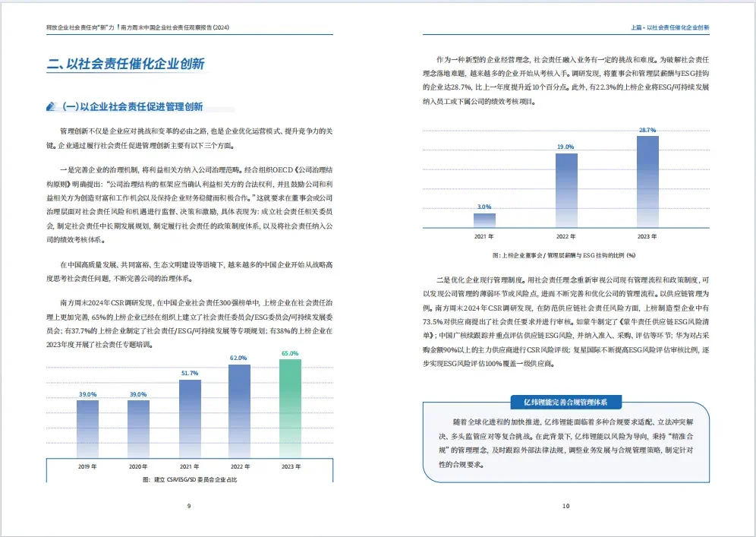Click the callout title 亿纬锂能完善合规管理体系

pos(565,402)
